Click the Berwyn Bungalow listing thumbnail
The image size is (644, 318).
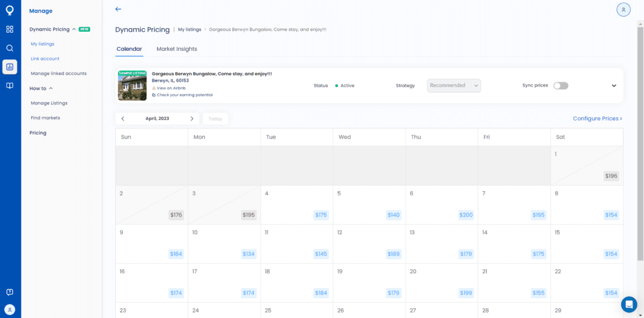coord(132,85)
